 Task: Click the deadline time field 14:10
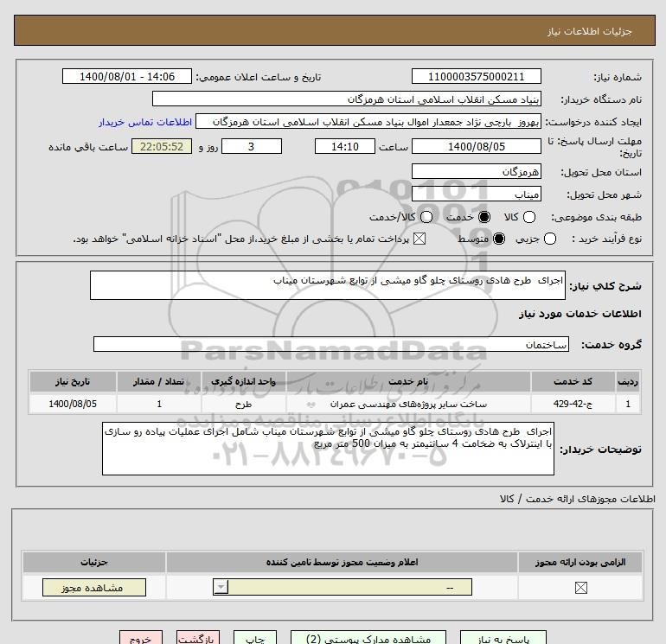pyautogui.click(x=345, y=146)
